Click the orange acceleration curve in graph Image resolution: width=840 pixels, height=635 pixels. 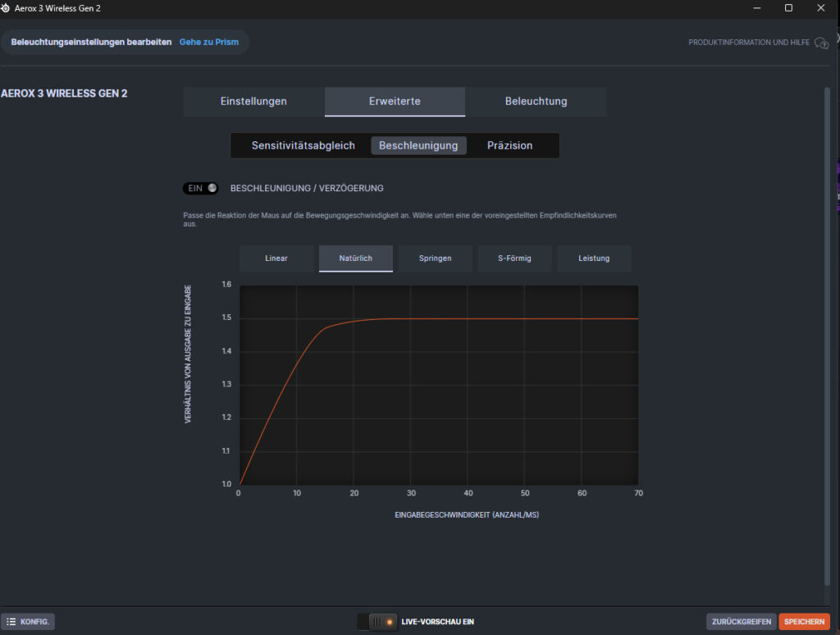pyautogui.click(x=492, y=319)
